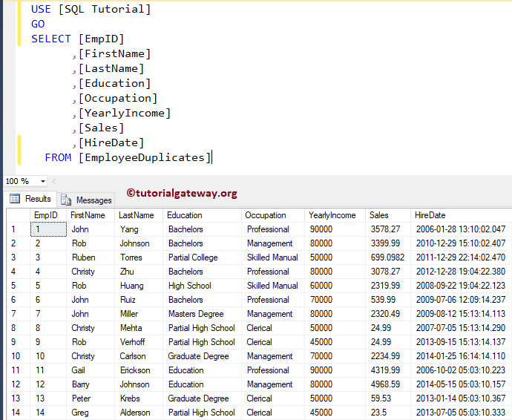Click the 'Partial College' education cell
Image resolution: width=512 pixels, height=420 pixels.
[x=202, y=257]
